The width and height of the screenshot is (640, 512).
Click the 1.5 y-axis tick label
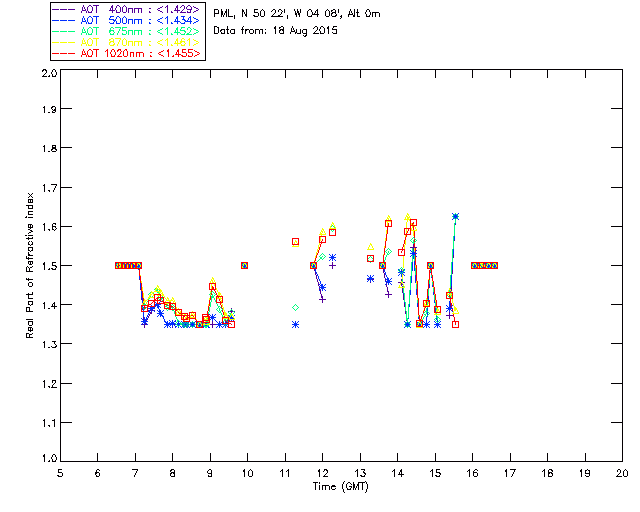pyautogui.click(x=49, y=266)
